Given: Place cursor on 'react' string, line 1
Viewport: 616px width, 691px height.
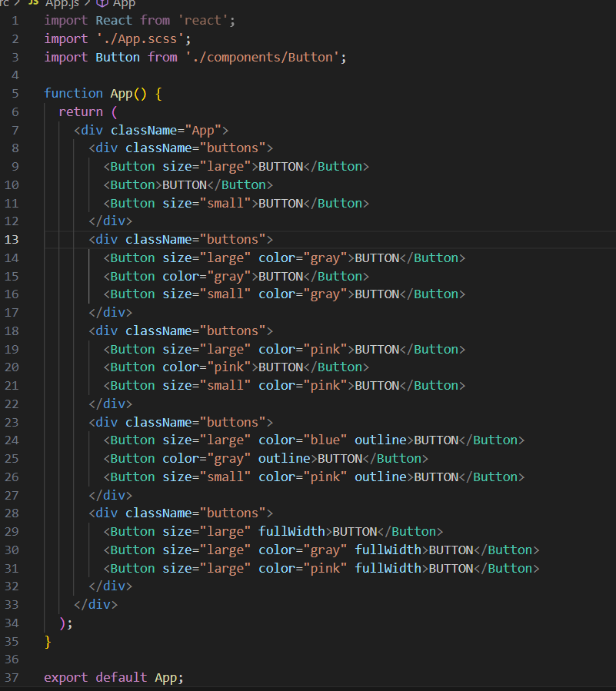Looking at the screenshot, I should [203, 20].
